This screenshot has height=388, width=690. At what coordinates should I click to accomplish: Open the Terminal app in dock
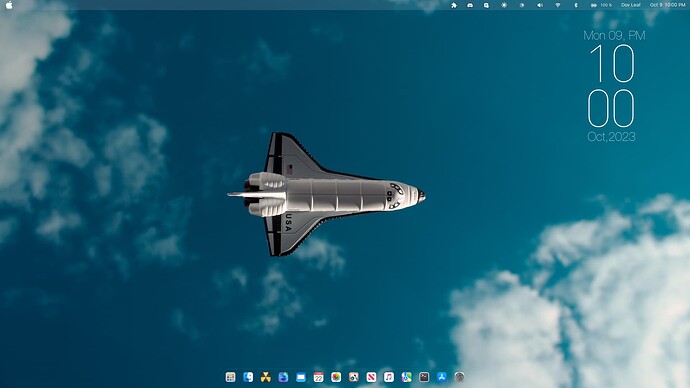tap(424, 377)
